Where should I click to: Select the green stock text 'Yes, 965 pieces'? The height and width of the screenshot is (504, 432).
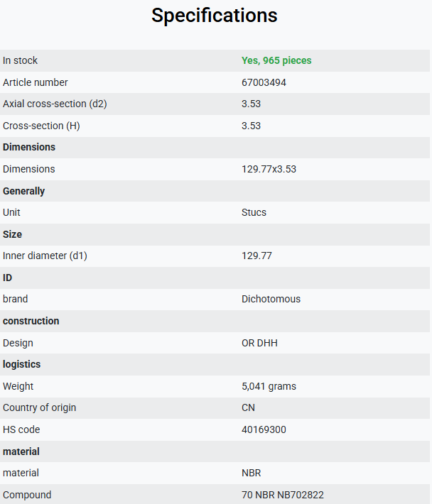click(x=276, y=60)
